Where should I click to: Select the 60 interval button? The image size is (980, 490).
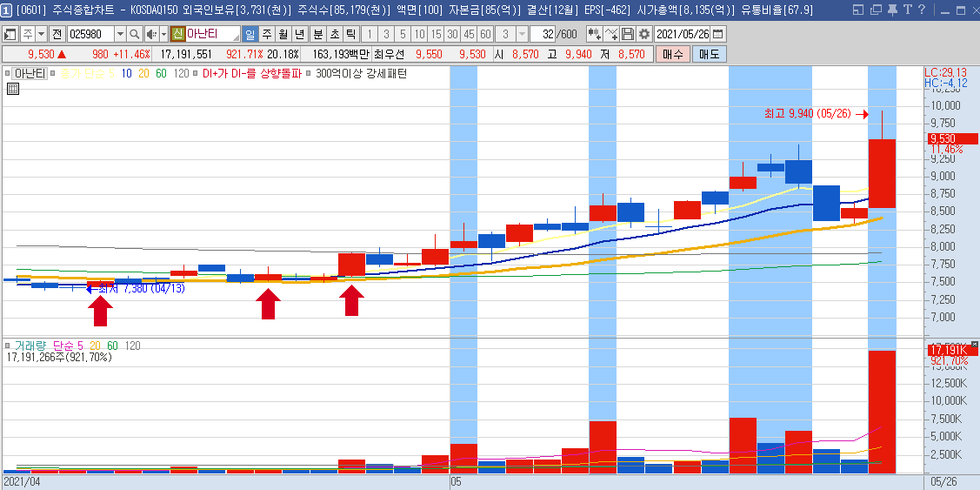485,35
